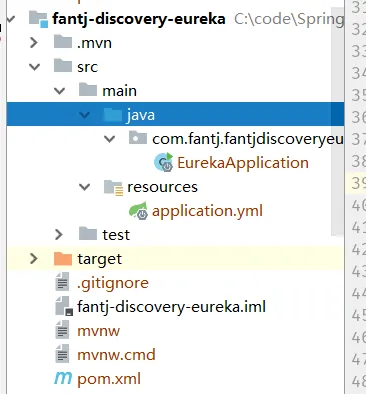This screenshot has height=394, width=366.
Task: Select the com.fantj.fantjdiscoveryeu package label
Action: 248,139
